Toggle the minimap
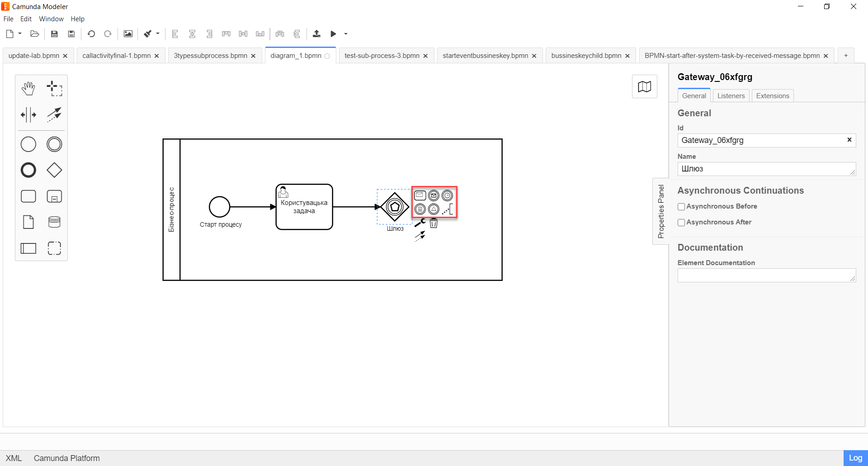The image size is (868, 466). pyautogui.click(x=644, y=86)
